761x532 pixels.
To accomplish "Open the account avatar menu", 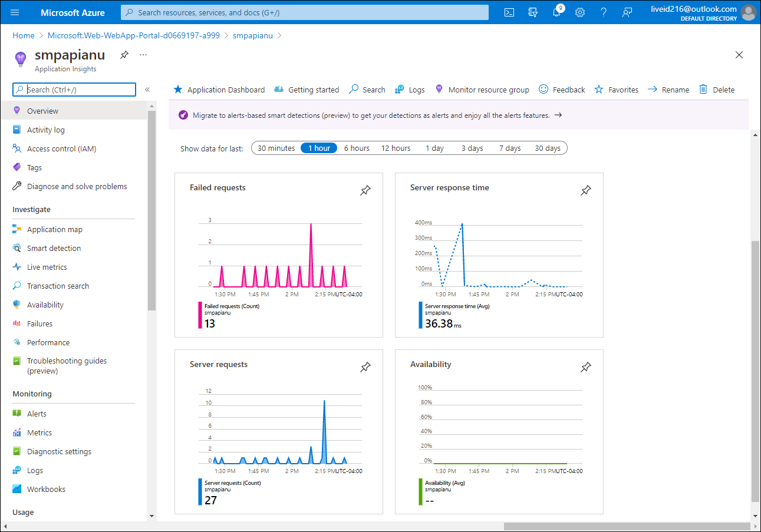I will [748, 12].
